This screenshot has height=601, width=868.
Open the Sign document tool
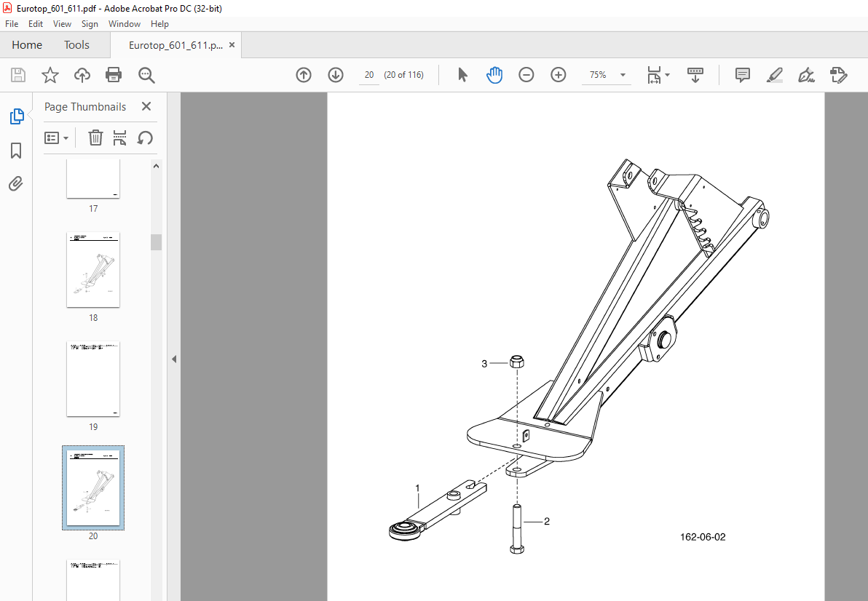tap(807, 75)
